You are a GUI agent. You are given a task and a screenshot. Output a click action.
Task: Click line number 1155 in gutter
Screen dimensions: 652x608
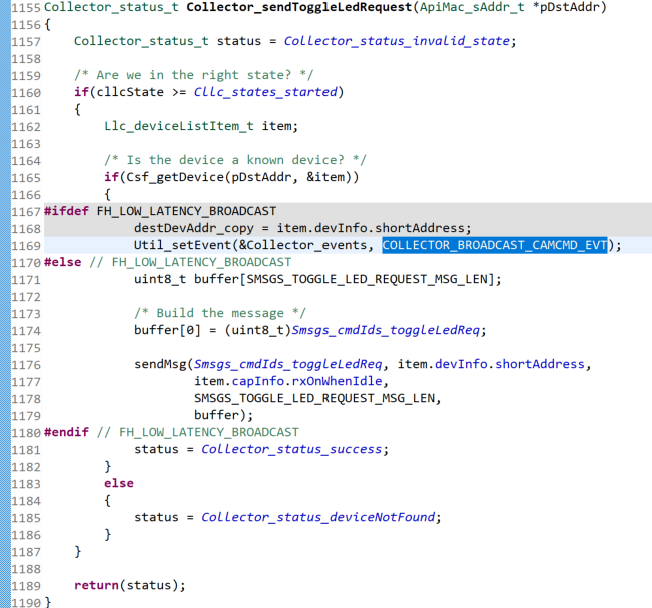[x=26, y=8]
